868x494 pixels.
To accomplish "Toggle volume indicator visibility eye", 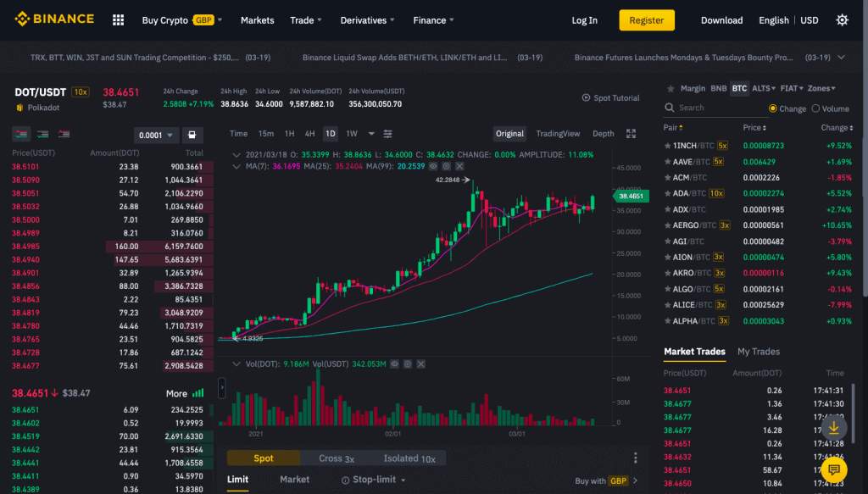I will [x=394, y=364].
